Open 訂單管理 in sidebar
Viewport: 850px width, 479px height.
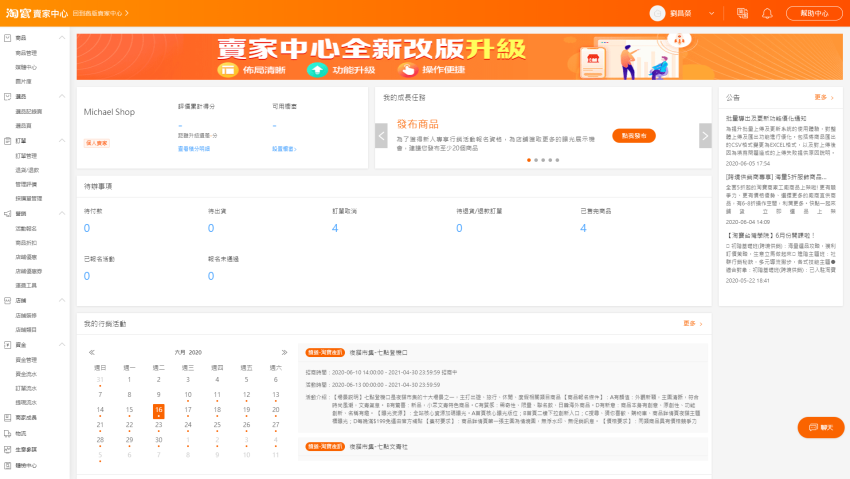[26, 156]
